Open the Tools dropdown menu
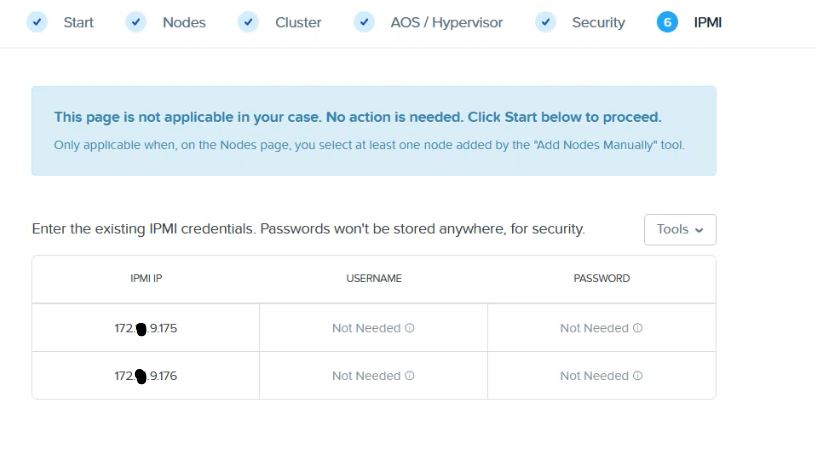The image size is (816, 460). tap(680, 229)
